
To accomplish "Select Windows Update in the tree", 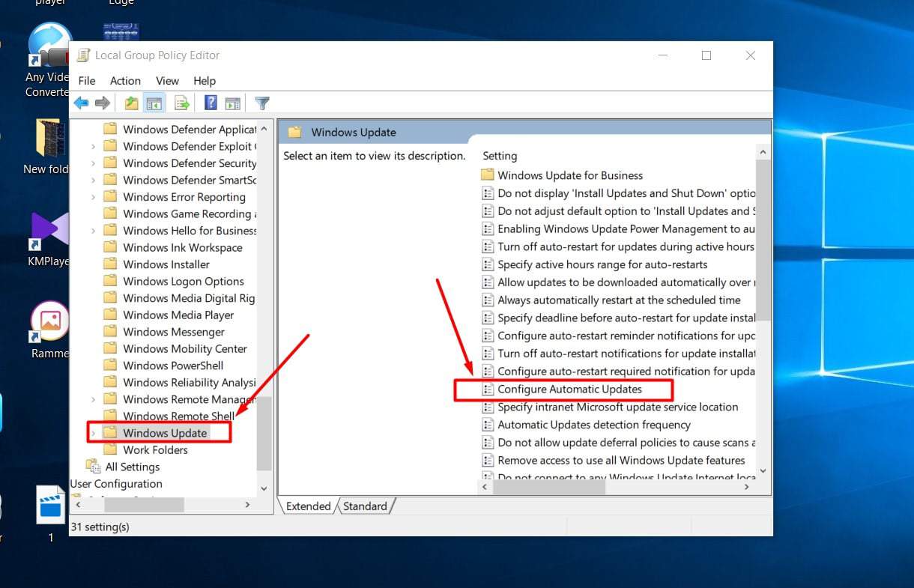I will pos(165,433).
